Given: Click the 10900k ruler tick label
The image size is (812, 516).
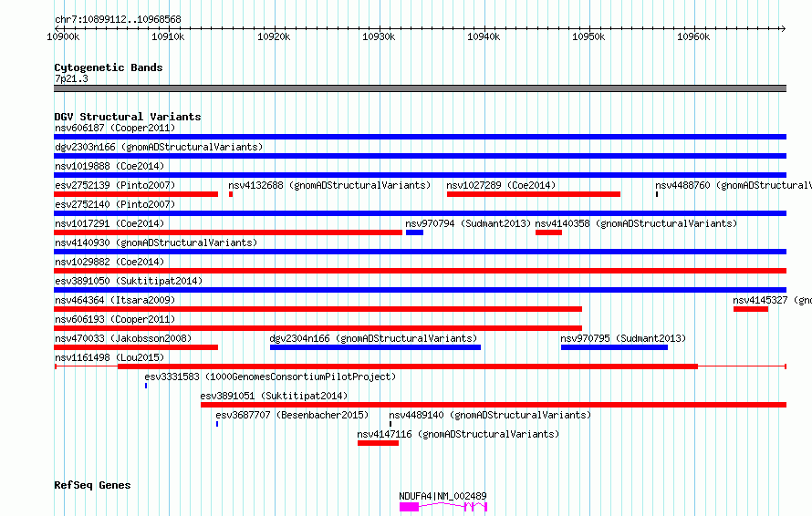Looking at the screenshot, I should pos(63,36).
